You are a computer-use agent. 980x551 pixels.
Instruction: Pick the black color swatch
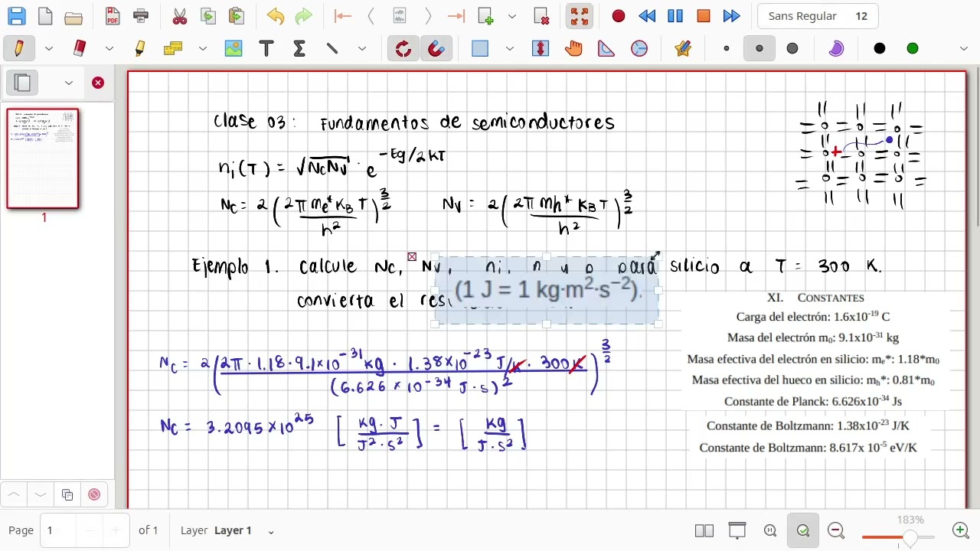(880, 48)
